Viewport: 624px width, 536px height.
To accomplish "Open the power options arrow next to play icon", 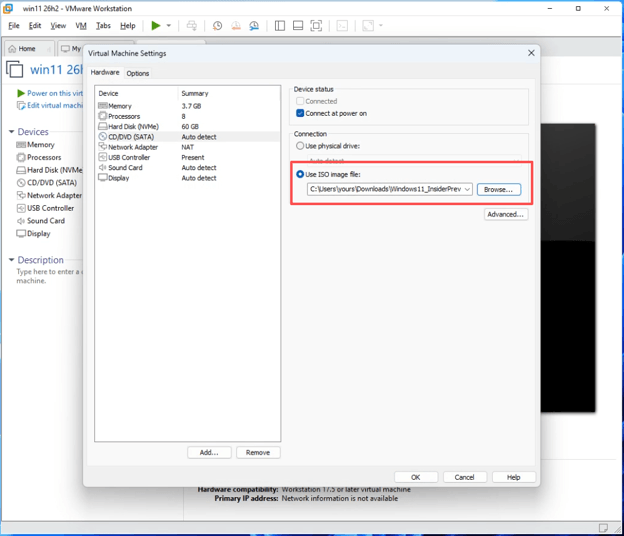I will pyautogui.click(x=169, y=26).
